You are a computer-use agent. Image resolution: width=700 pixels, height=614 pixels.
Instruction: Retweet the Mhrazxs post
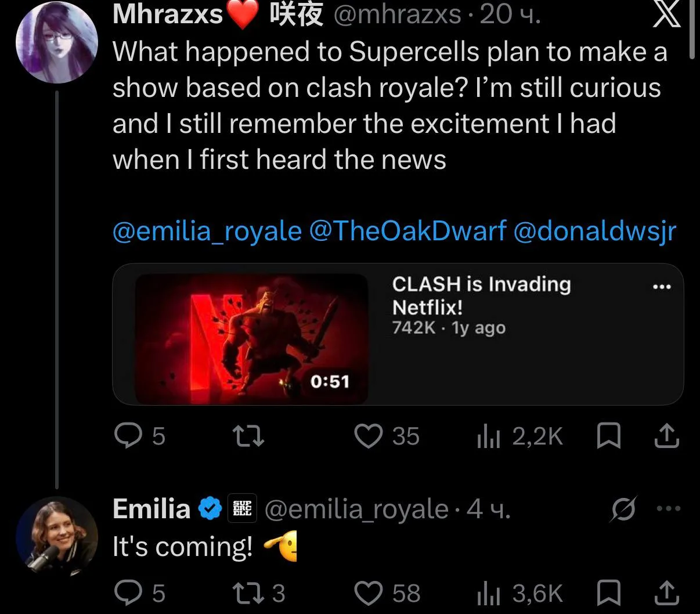tap(248, 436)
